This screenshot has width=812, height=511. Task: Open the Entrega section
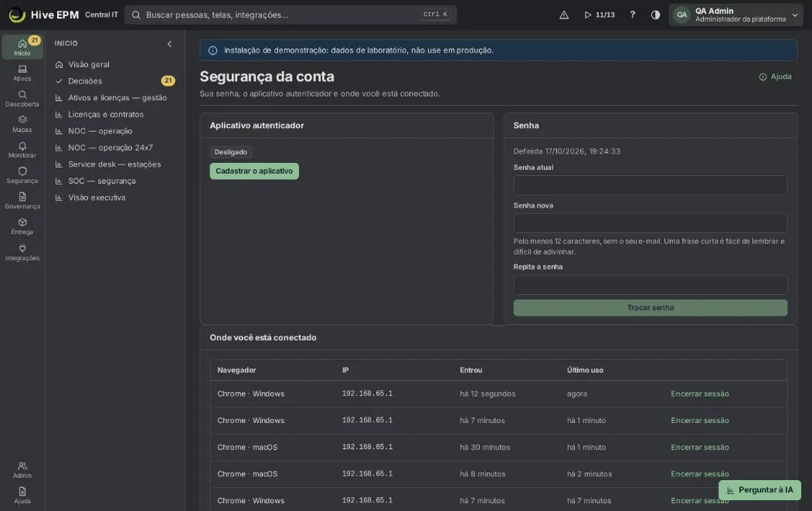pyautogui.click(x=22, y=226)
